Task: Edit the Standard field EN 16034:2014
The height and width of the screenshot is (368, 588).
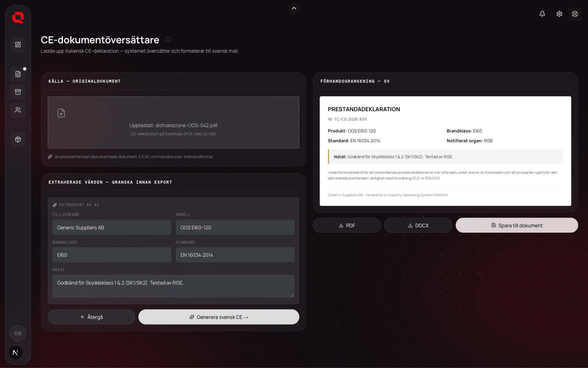Action: pyautogui.click(x=235, y=255)
